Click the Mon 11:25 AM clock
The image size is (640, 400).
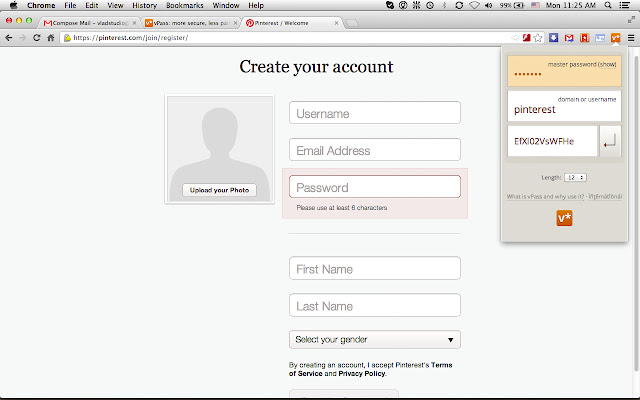(571, 5)
